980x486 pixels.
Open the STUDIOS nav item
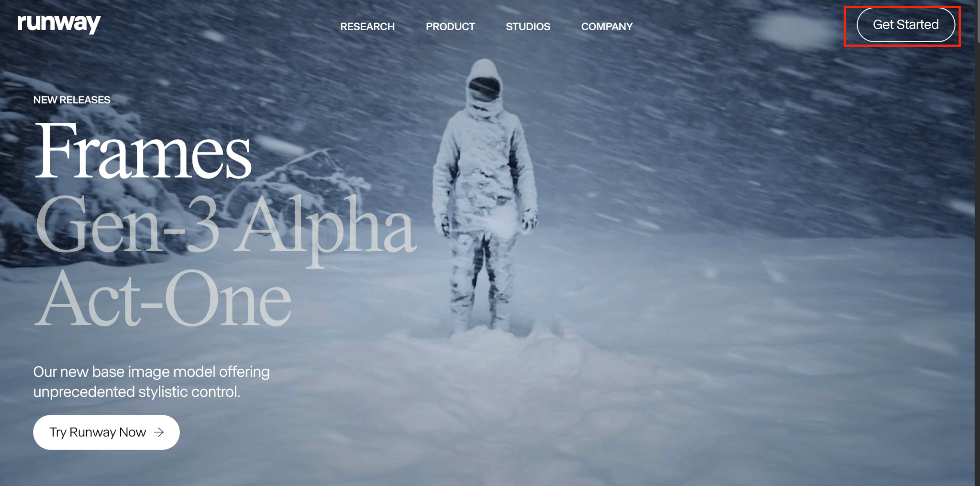point(528,27)
